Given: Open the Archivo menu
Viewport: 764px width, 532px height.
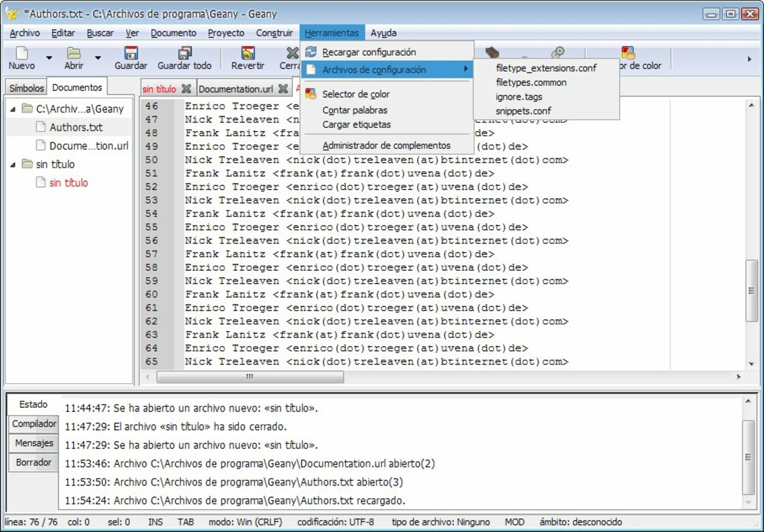Looking at the screenshot, I should [x=25, y=33].
